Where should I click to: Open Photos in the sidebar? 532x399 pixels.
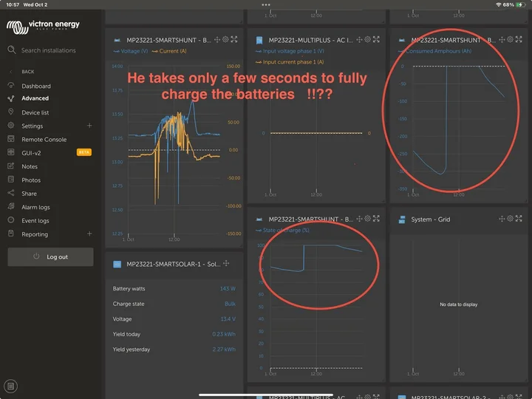31,180
